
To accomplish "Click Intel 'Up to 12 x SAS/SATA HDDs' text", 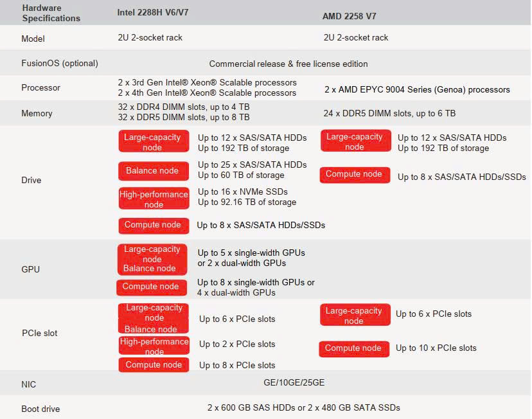I will click(252, 138).
